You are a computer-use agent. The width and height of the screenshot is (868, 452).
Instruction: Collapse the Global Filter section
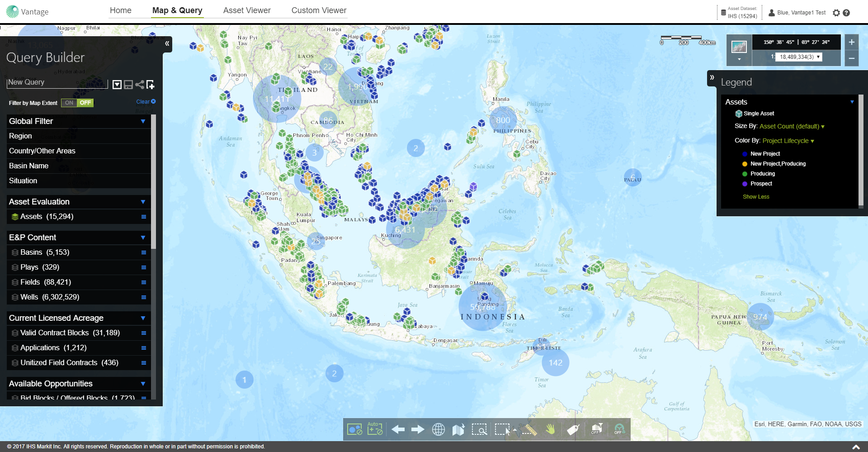pos(143,121)
